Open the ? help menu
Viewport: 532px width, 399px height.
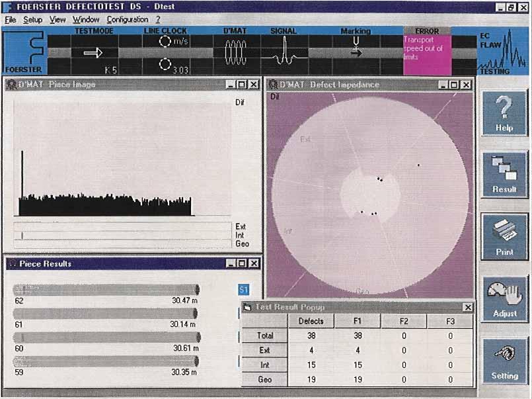coord(158,20)
